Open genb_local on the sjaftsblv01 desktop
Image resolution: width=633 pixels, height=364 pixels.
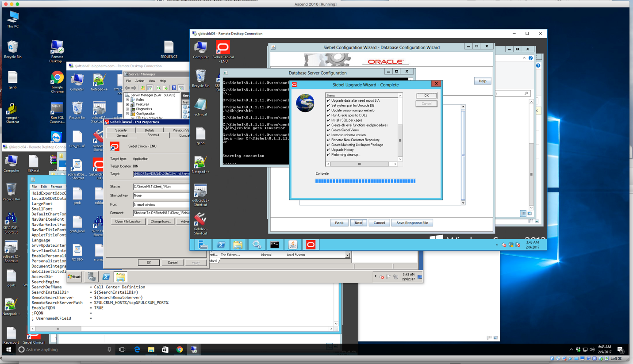[x=77, y=224]
